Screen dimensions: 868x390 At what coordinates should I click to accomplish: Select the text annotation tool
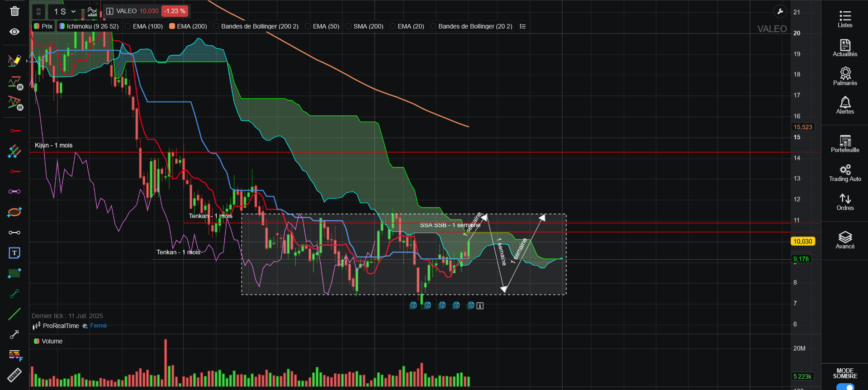pos(14,253)
